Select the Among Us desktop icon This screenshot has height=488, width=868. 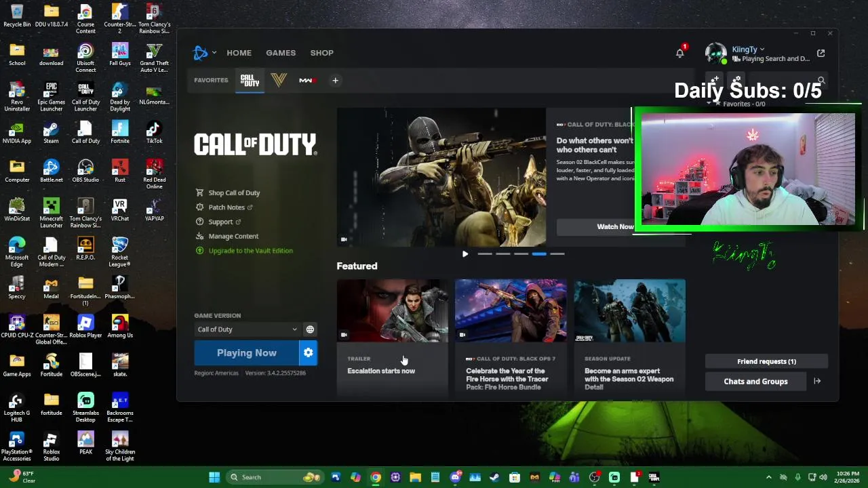coord(120,326)
